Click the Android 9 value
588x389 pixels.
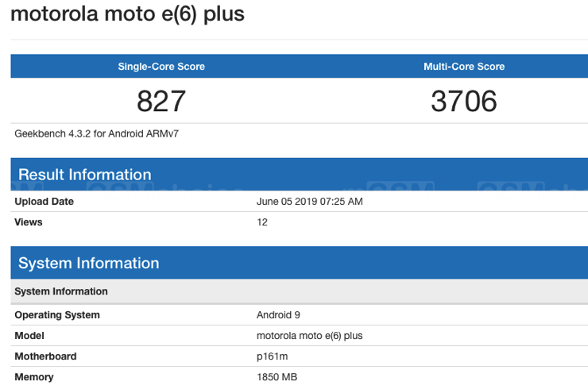click(278, 315)
